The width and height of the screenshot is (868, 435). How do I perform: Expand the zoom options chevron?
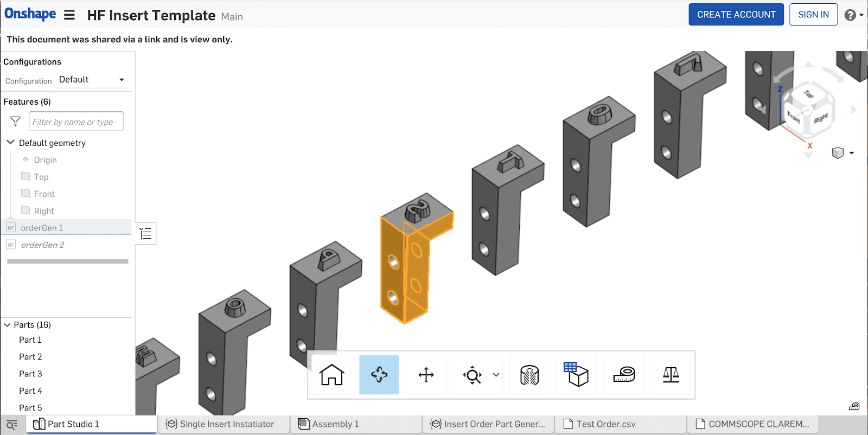coord(496,375)
